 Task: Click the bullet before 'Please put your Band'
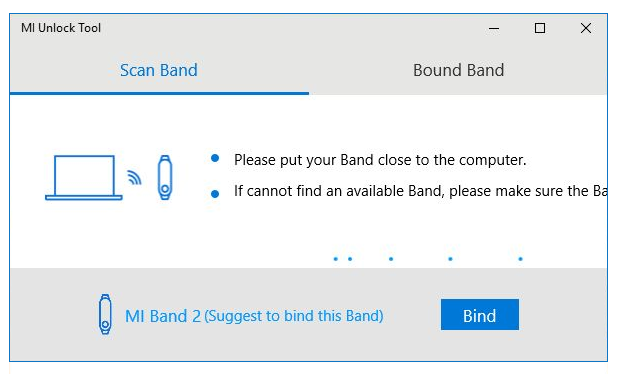[215, 158]
